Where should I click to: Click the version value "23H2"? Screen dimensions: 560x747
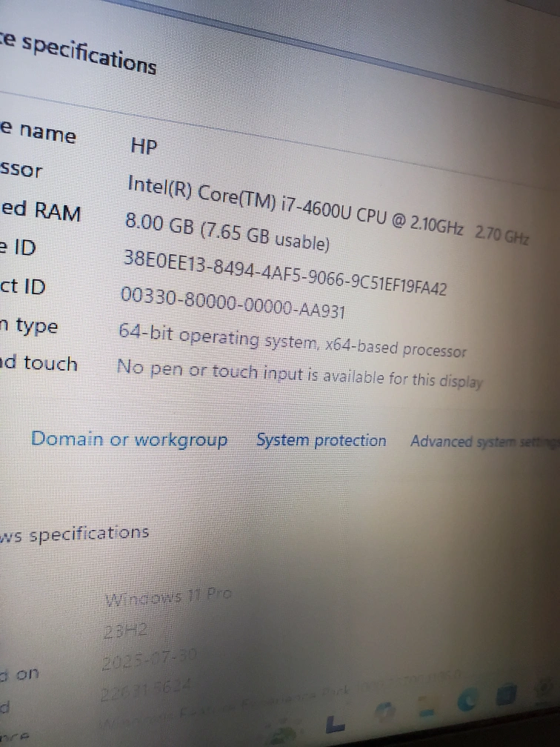126,631
